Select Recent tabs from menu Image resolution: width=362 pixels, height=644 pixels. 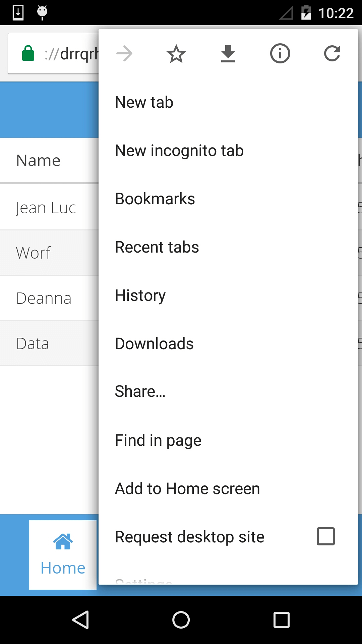click(228, 247)
